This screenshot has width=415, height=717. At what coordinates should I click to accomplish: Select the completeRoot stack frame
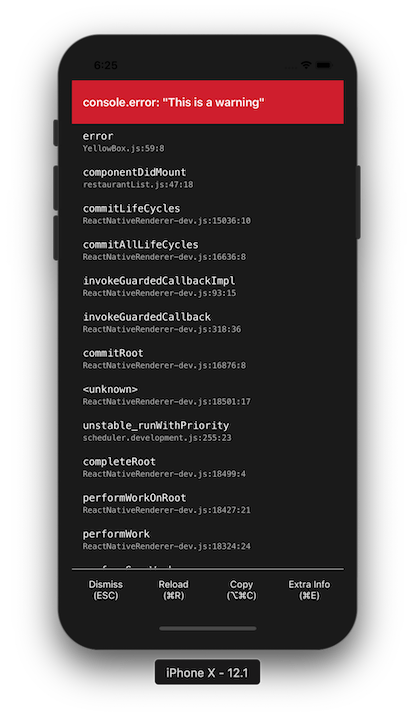[208, 467]
